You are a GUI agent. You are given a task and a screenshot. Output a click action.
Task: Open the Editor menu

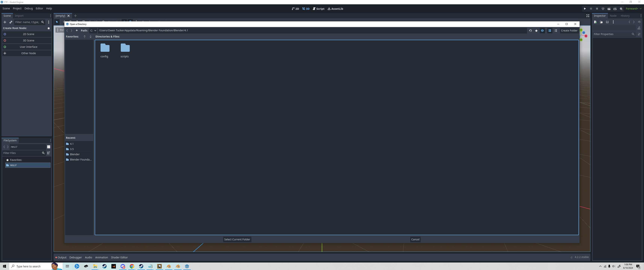click(39, 8)
